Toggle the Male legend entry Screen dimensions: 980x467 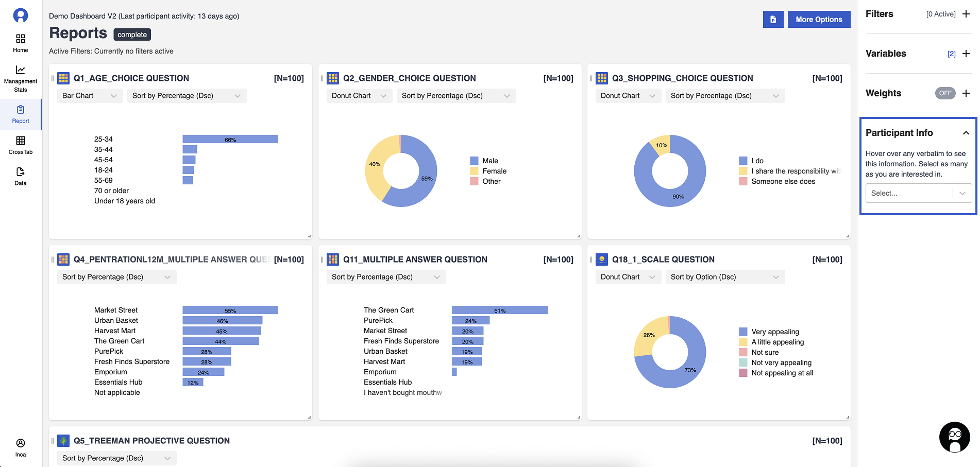[490, 161]
